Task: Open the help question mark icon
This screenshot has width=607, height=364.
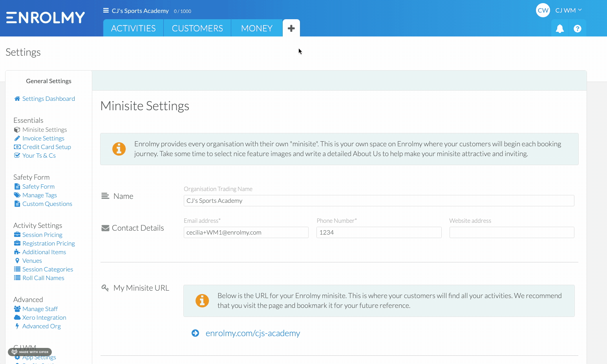Action: [577, 29]
